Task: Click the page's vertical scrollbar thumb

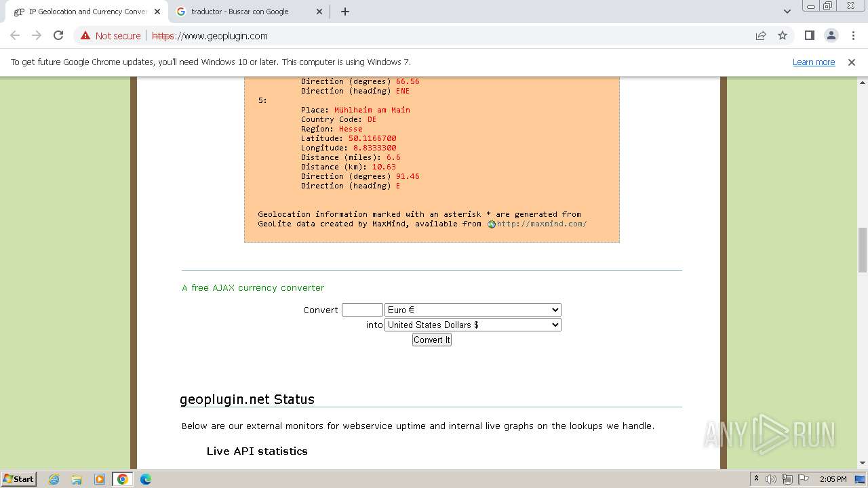Action: point(863,249)
